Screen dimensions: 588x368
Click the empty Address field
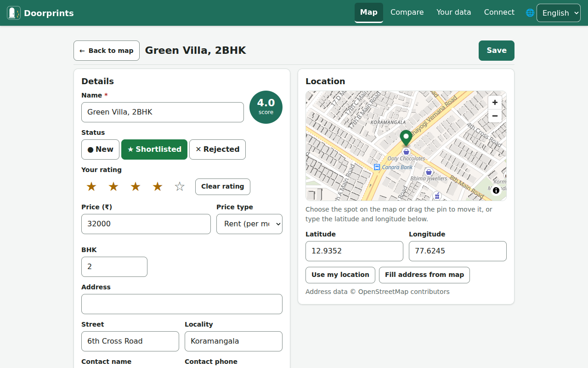(182, 304)
